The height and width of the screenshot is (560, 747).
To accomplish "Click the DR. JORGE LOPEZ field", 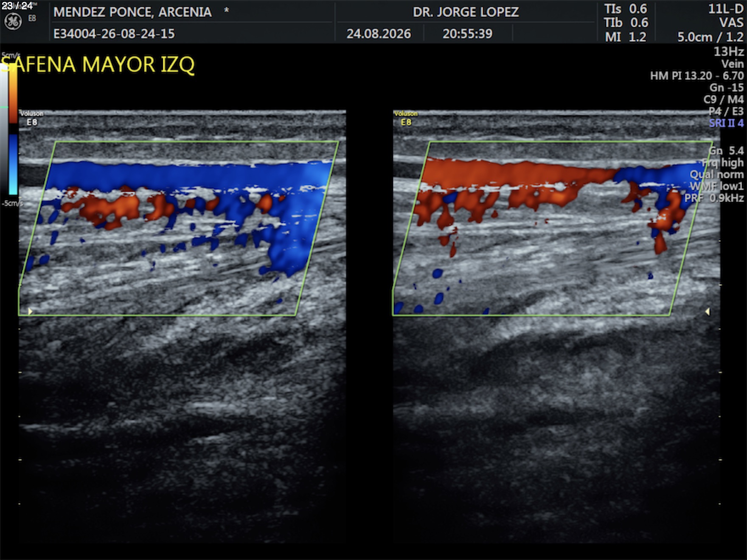I will click(x=466, y=12).
